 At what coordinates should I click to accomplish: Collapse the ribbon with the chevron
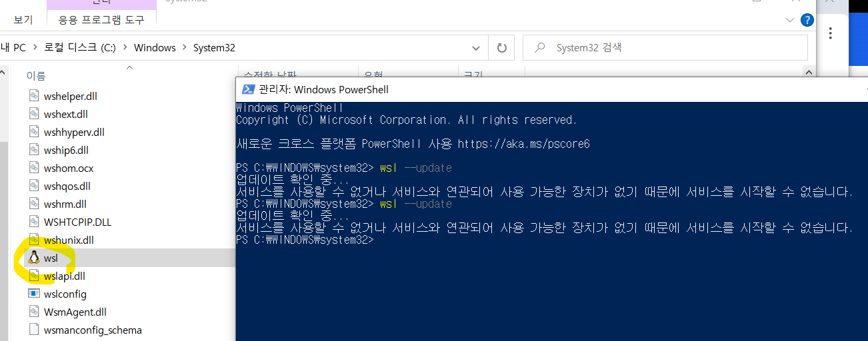click(790, 19)
